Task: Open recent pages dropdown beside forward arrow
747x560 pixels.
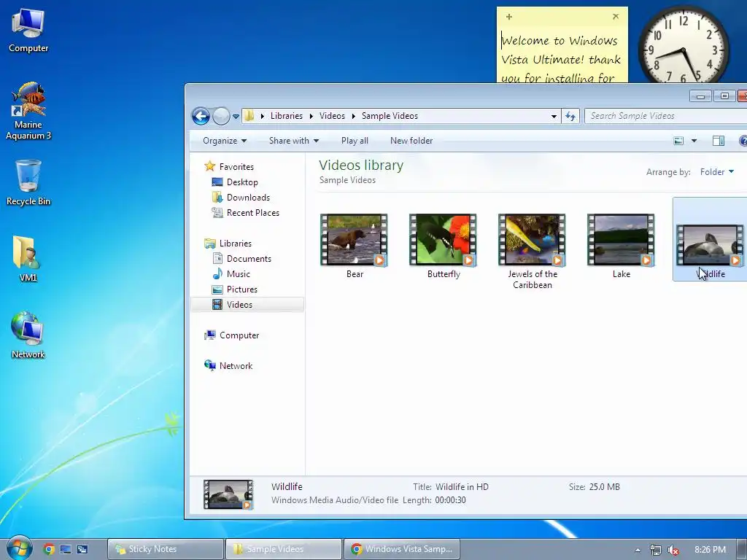Action: (236, 116)
